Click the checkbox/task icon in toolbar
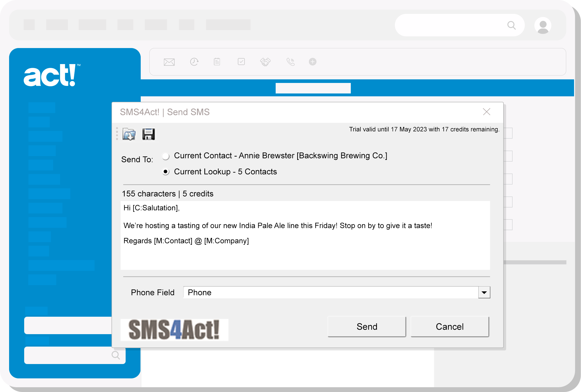Image resolution: width=581 pixels, height=392 pixels. [x=241, y=62]
